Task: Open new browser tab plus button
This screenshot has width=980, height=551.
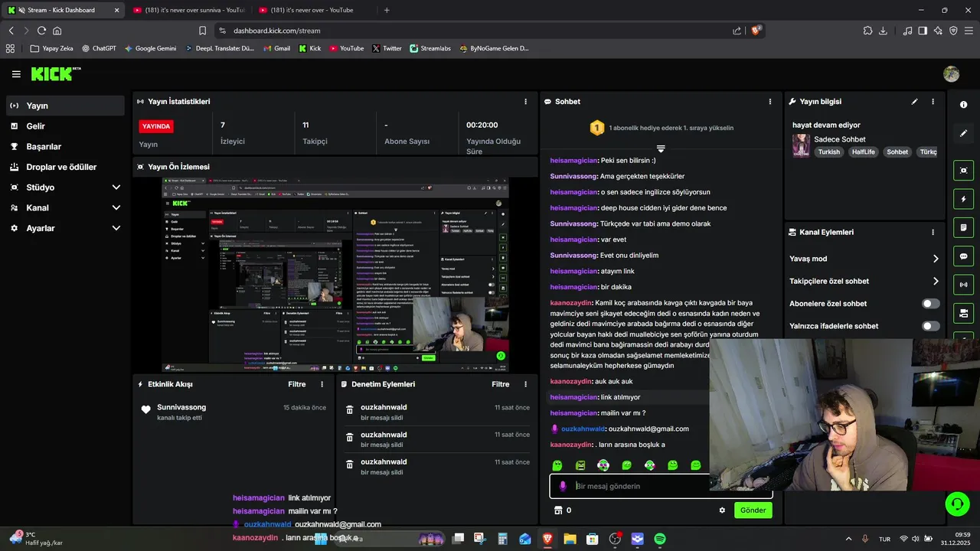Action: coord(387,10)
